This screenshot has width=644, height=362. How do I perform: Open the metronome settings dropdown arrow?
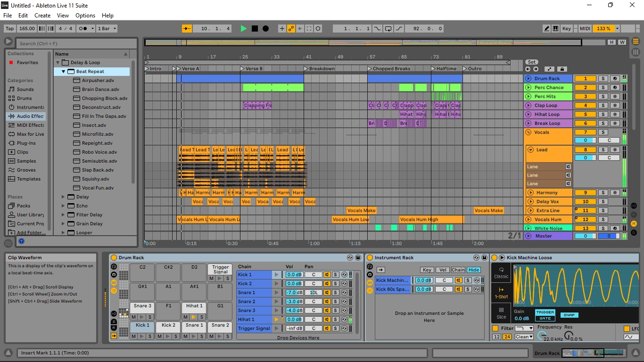[x=92, y=29]
